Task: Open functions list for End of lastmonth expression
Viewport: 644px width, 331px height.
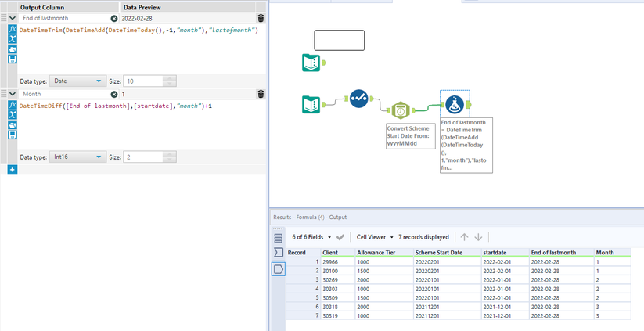Action: pos(13,28)
